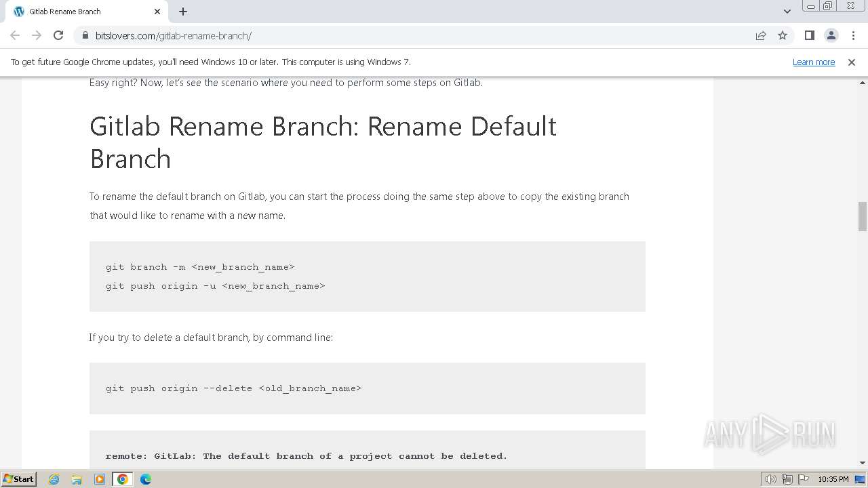
Task: Click the 'remote: GitLab: The default branch' message
Action: tap(307, 456)
